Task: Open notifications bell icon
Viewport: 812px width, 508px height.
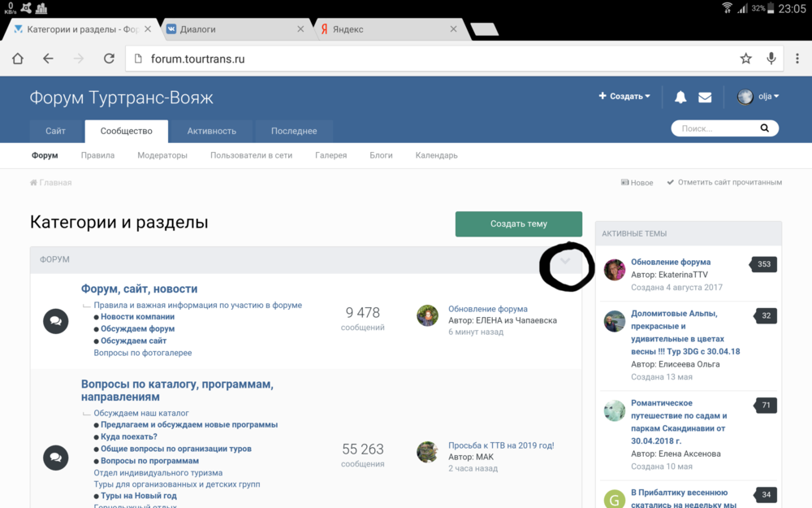Action: coord(680,97)
